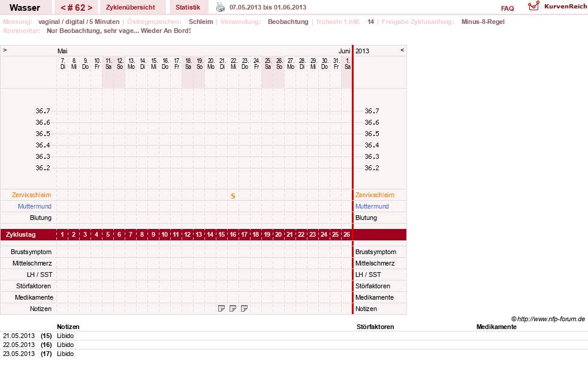Collapse chart with the right '<' arrow
The image size is (588, 374).
point(402,50)
